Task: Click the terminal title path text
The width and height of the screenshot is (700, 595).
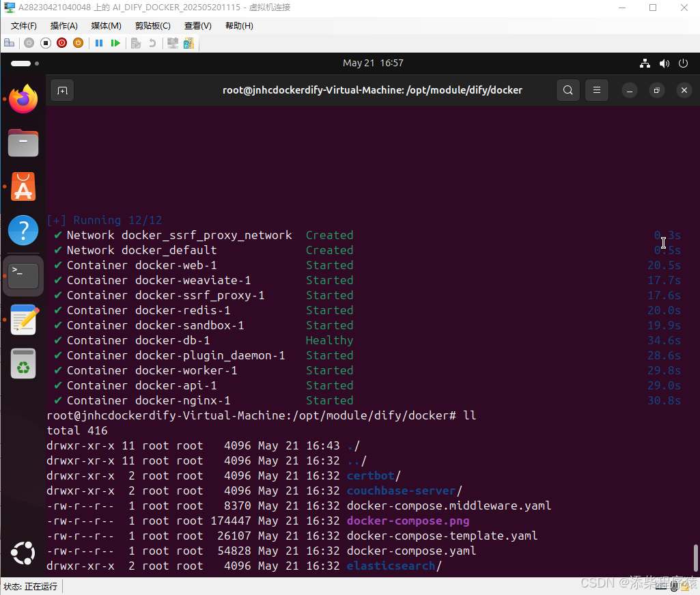Action: [x=372, y=90]
